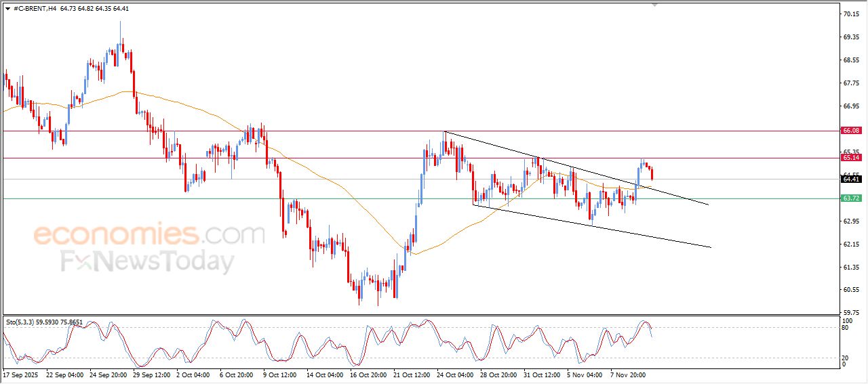Screen dimensions: 868x384
Task: Click the 16 Oct 20:00 time axis label
Action: tap(368, 374)
